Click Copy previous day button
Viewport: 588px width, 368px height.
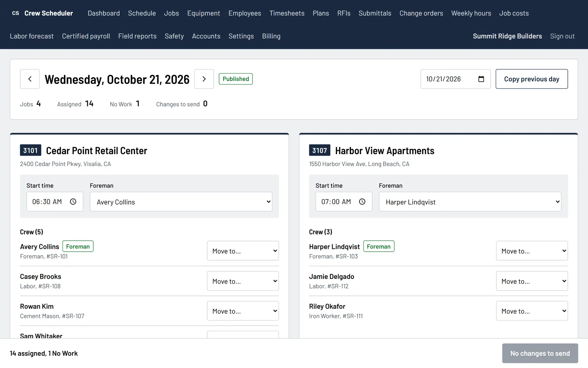tap(531, 79)
